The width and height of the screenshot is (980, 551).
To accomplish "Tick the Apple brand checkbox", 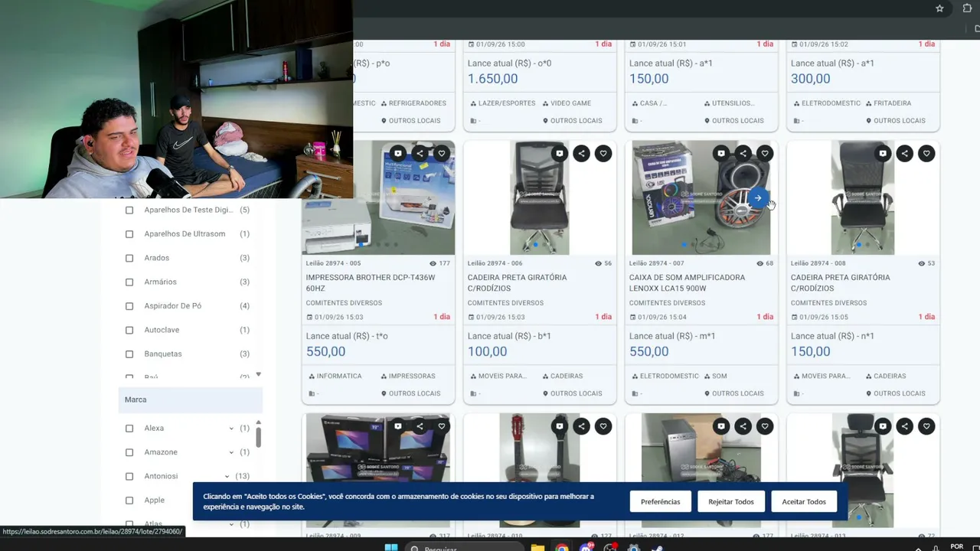I will point(129,500).
